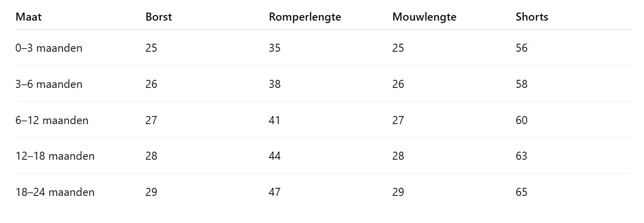Click Romperlengte value 35 for 0–3 maanden
Viewport: 644px width, 223px height.
[x=275, y=48]
